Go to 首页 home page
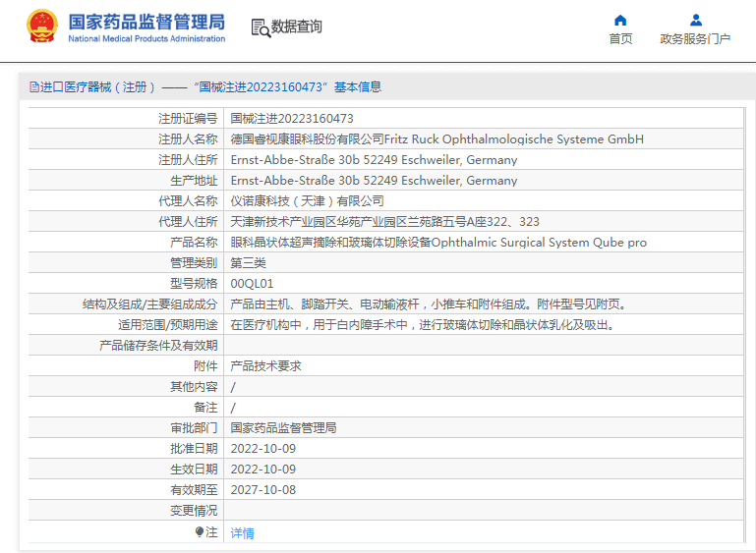 [x=620, y=38]
